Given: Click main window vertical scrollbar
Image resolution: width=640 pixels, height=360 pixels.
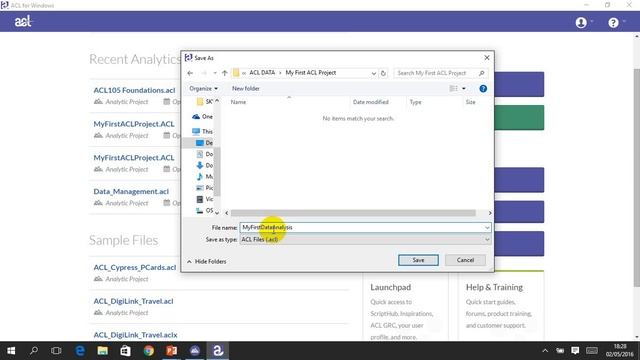Looking at the screenshot, I should pyautogui.click(x=636, y=178).
